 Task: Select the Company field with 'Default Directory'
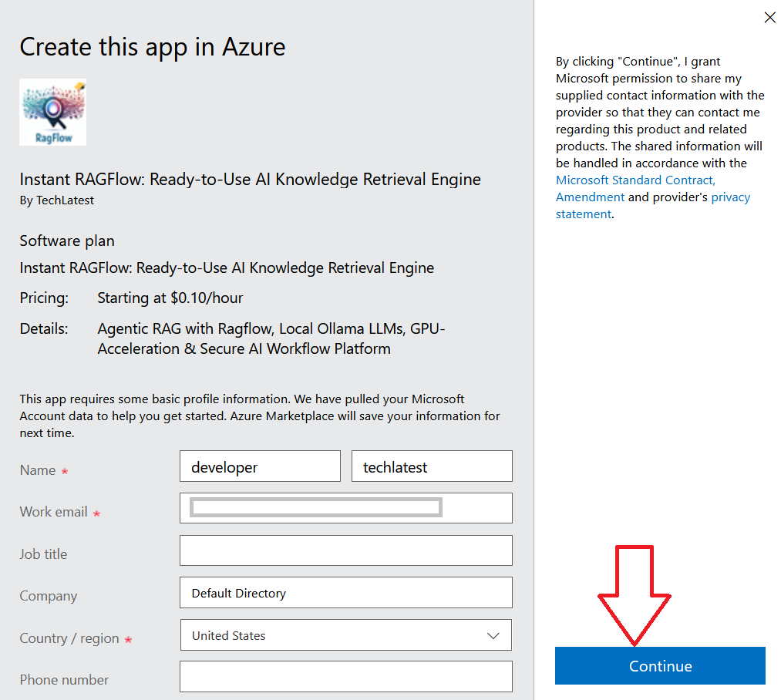point(345,592)
